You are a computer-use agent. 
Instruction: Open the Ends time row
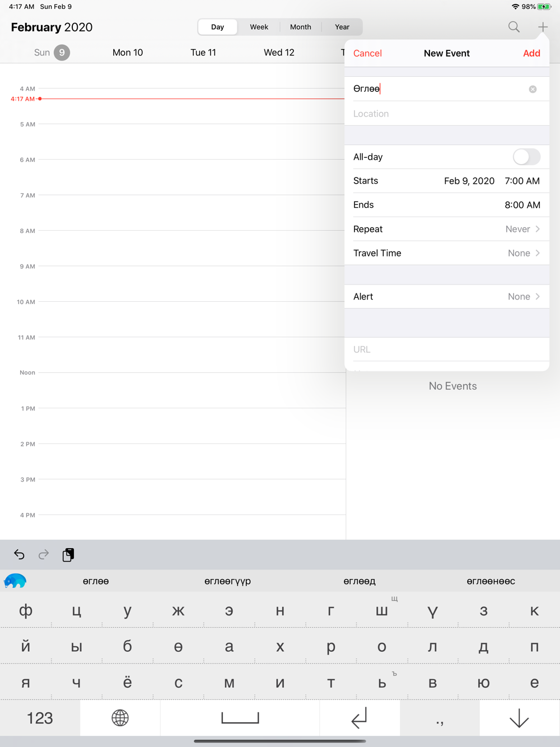coord(447,205)
